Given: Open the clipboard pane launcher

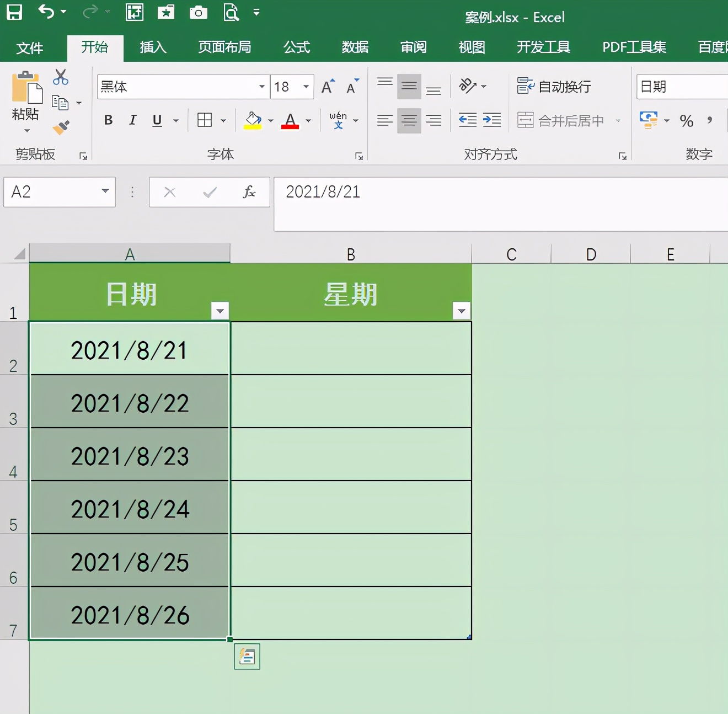Looking at the screenshot, I should (83, 157).
